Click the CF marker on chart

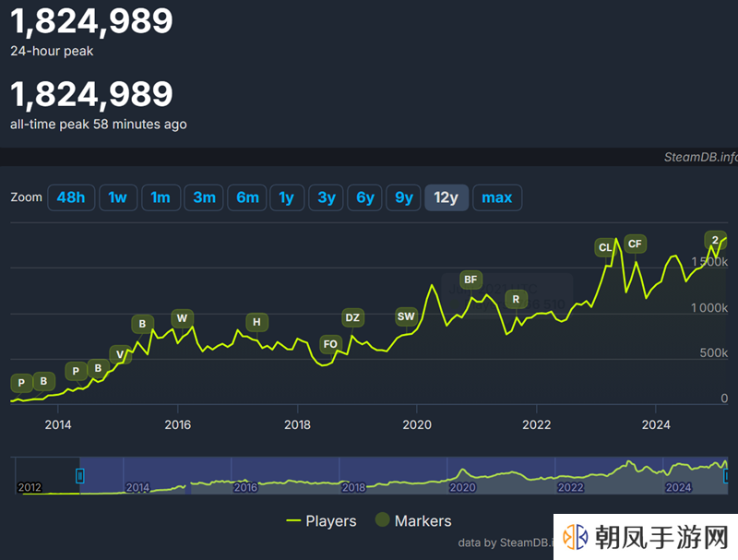[x=635, y=244]
